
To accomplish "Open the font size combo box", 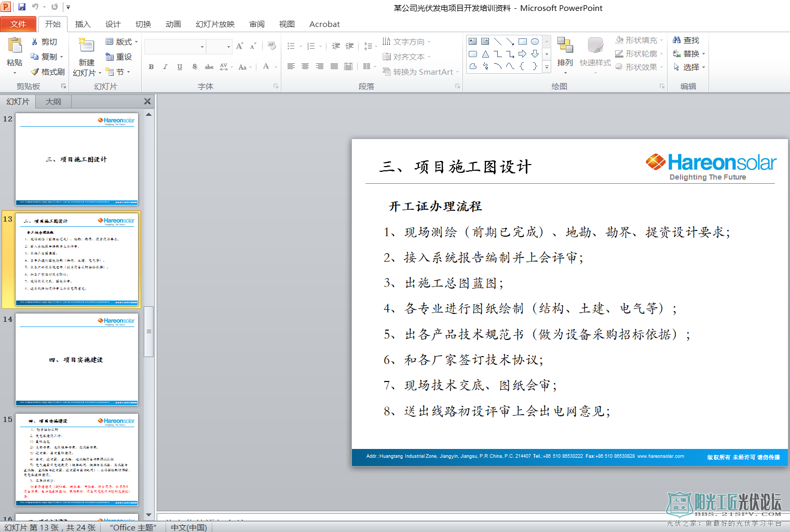I will [219, 47].
